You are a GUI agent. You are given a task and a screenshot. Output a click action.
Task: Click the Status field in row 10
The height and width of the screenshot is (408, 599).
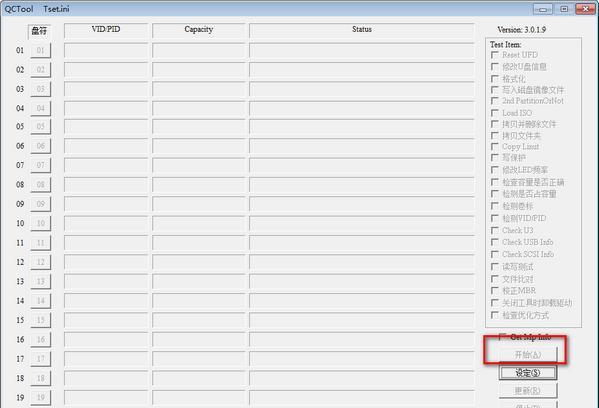[x=362, y=223]
